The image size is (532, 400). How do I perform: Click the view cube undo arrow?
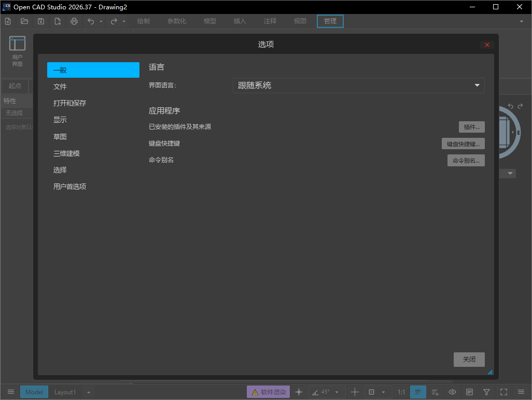(511, 106)
